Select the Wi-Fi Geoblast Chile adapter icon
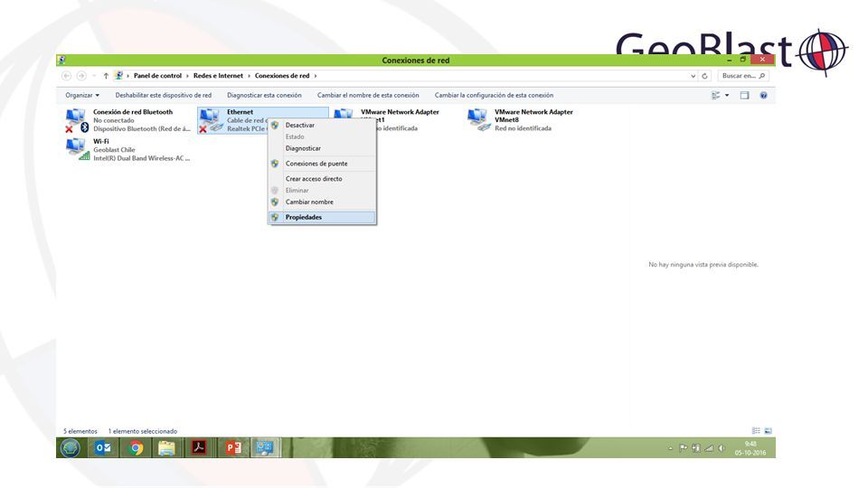This screenshot has width=868, height=488. [77, 149]
